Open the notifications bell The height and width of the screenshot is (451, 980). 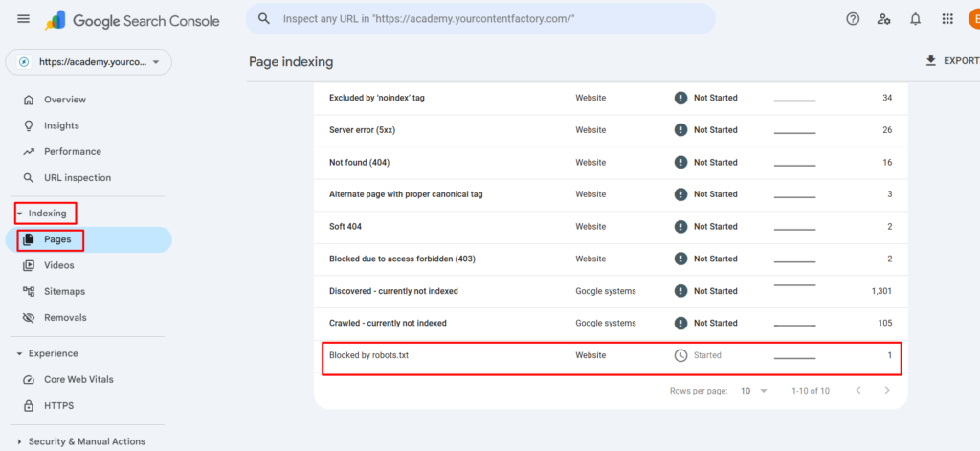click(916, 19)
